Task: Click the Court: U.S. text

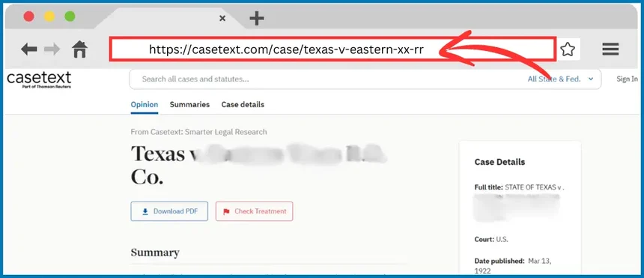Action: click(x=491, y=239)
